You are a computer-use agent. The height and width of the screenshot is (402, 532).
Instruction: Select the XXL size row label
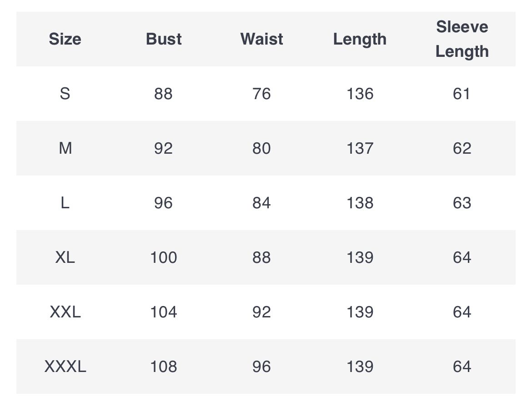(65, 312)
